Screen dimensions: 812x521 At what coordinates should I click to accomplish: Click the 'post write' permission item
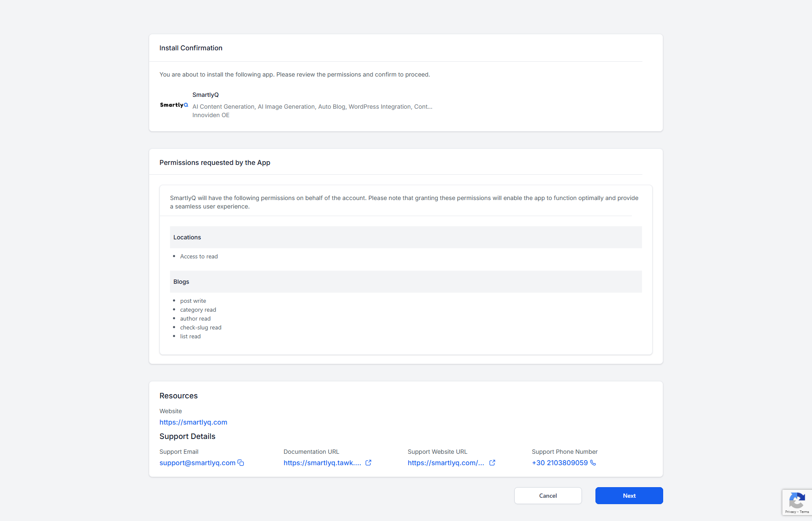pos(193,301)
